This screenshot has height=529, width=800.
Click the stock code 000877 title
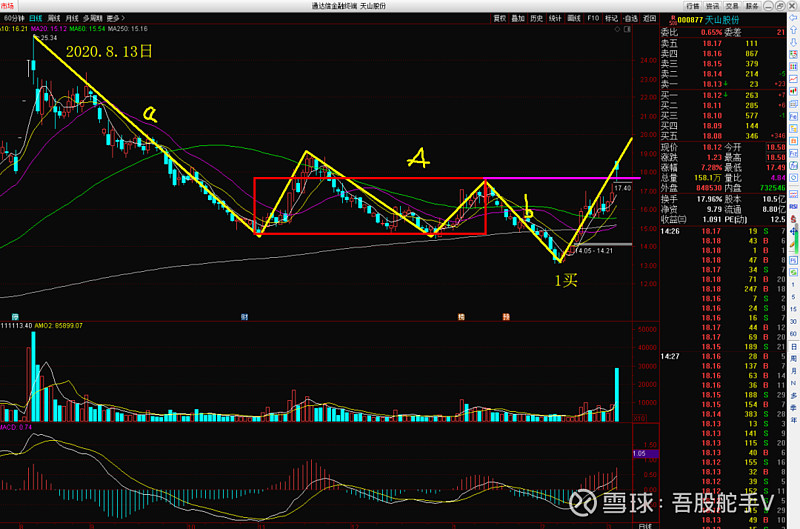(x=689, y=19)
